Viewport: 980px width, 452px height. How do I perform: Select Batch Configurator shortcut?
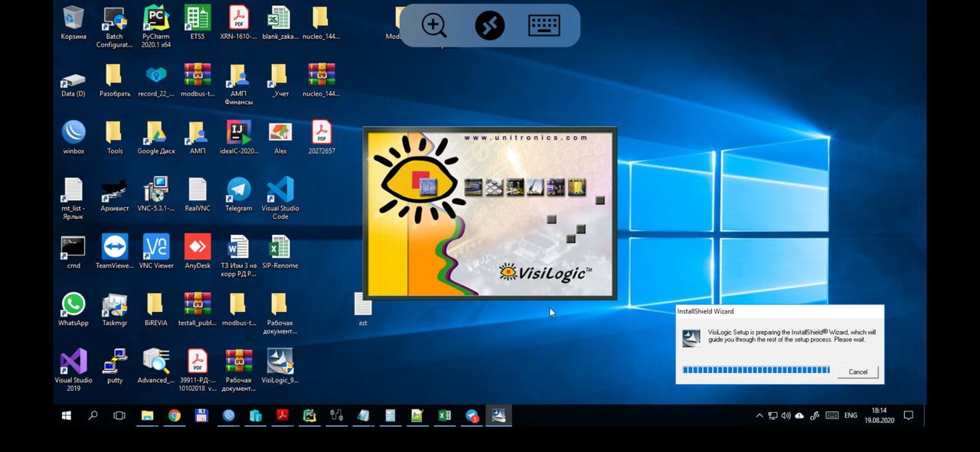(x=114, y=27)
